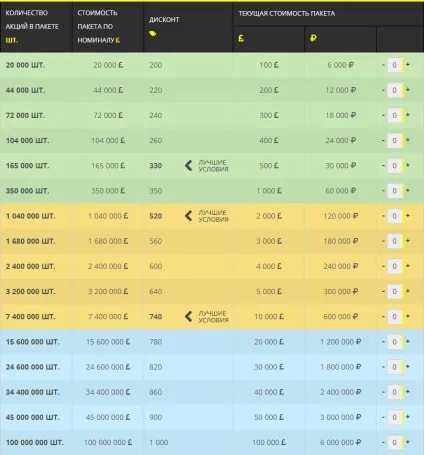
Task: Increase quantity for 7 400 000 шт. package
Action: point(408,316)
